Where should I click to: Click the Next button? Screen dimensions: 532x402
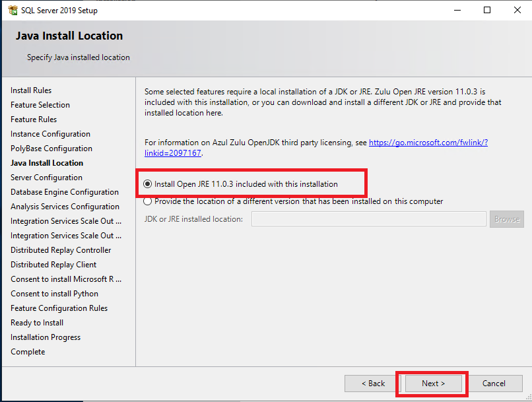click(x=433, y=384)
